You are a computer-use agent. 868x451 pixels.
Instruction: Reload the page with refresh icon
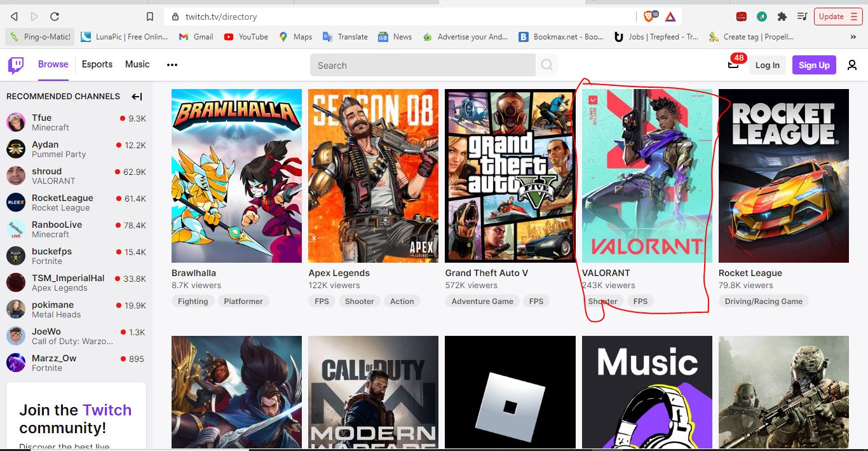[55, 17]
